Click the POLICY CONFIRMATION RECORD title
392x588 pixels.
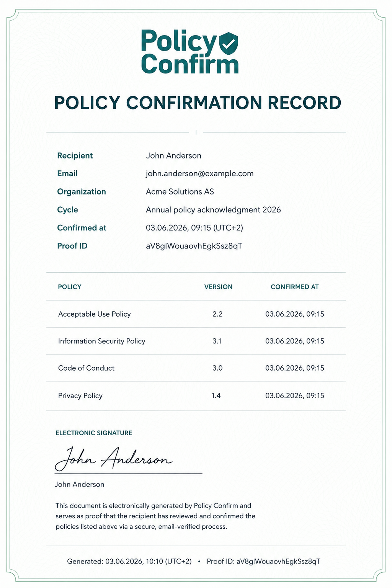pos(198,103)
